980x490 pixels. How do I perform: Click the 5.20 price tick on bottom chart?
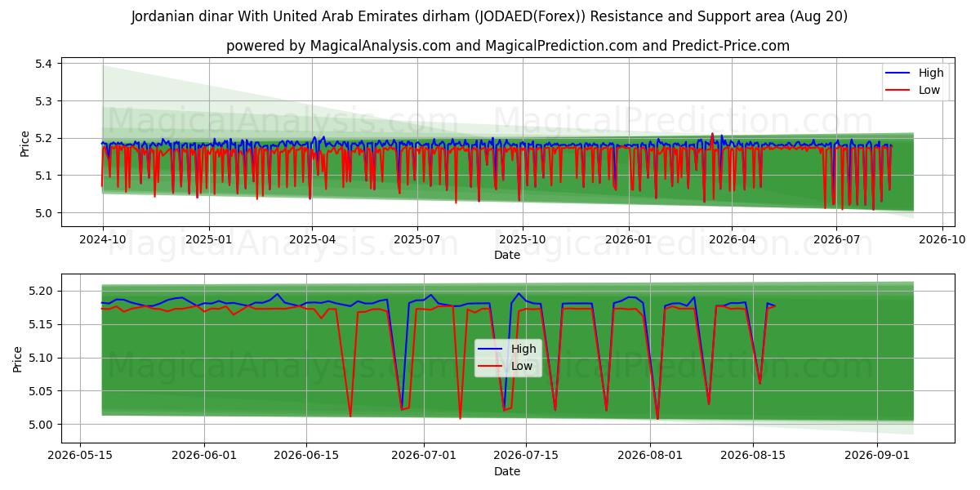[x=41, y=292]
